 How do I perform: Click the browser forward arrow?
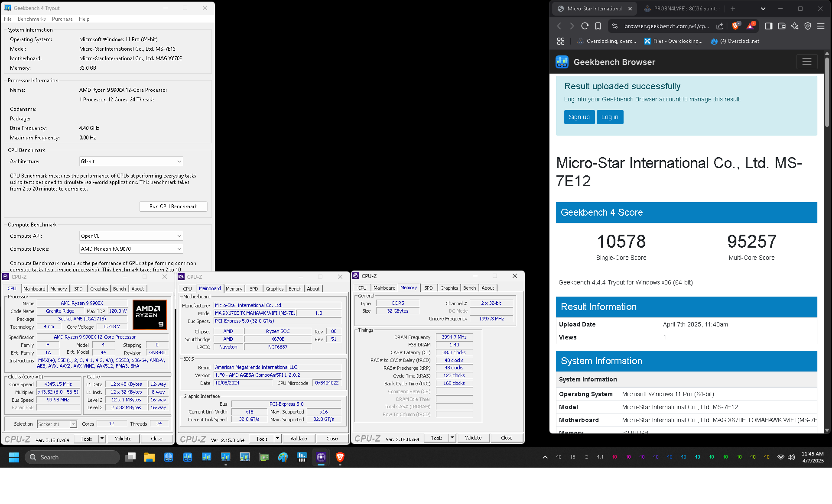572,26
